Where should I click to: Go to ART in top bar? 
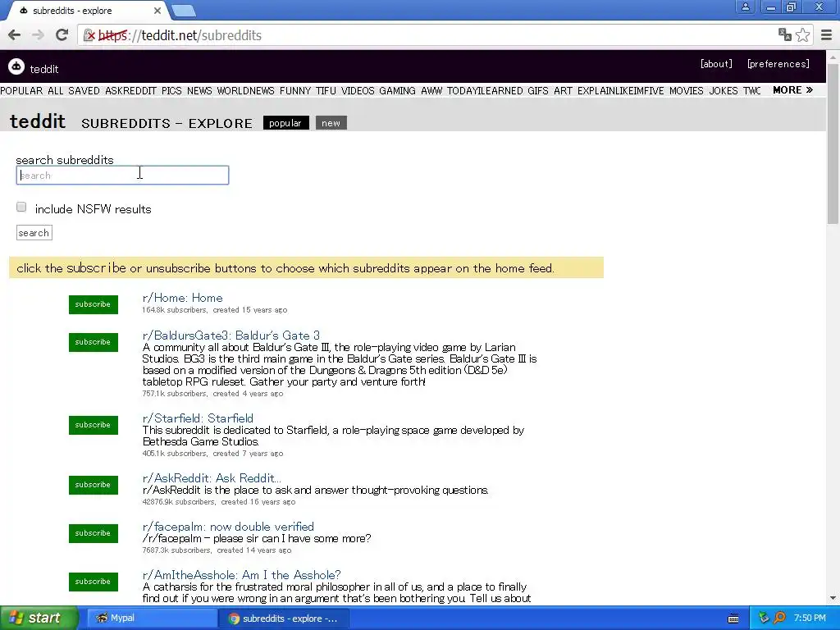click(563, 90)
